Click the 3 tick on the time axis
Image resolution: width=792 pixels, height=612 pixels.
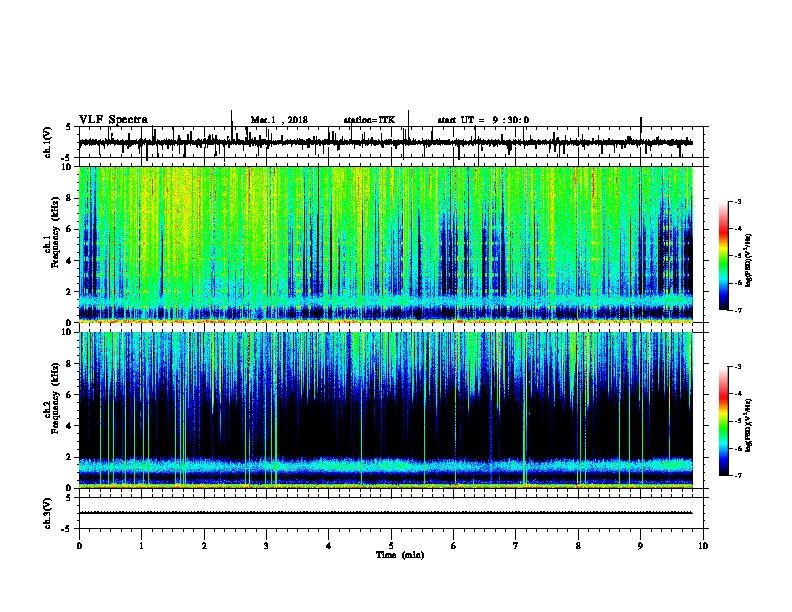pos(266,546)
